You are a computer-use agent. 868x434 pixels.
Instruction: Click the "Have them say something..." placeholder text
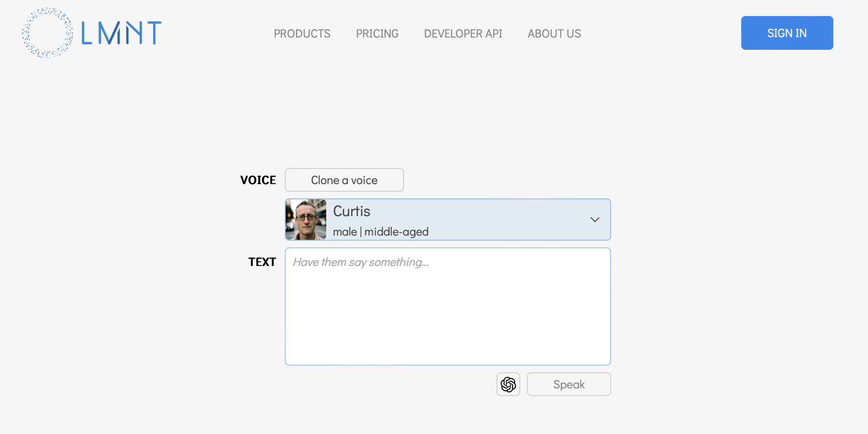(361, 262)
